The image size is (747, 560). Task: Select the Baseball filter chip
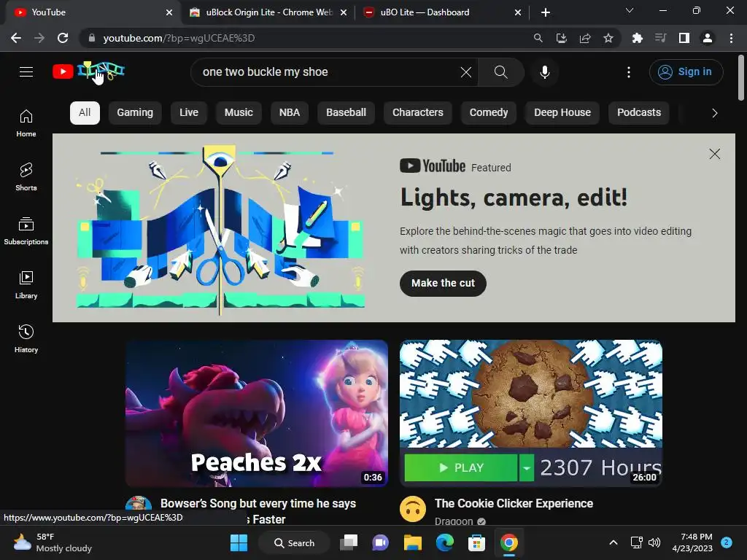tap(347, 113)
